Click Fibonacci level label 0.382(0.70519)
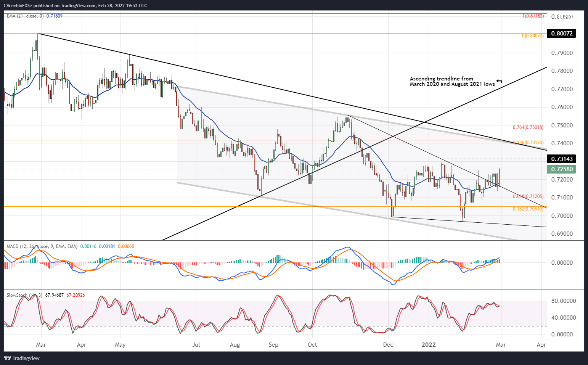This screenshot has height=365, width=588. click(528, 209)
